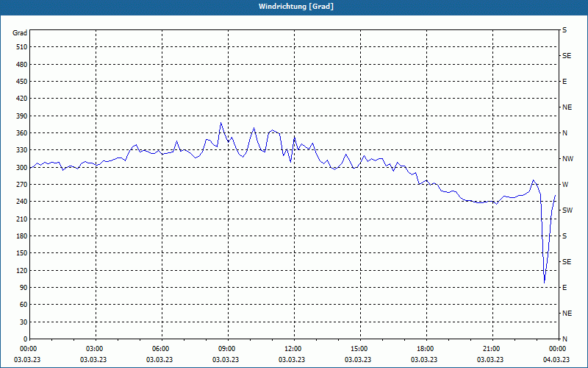Click the 03.03.23 date under 12:00
Image resolution: width=588 pixels, height=368 pixels.
291,360
